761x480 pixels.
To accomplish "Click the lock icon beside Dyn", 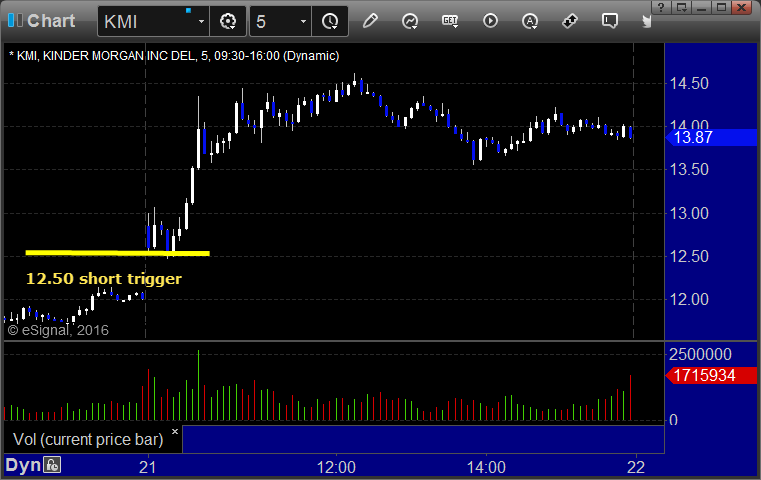I will tap(52, 465).
